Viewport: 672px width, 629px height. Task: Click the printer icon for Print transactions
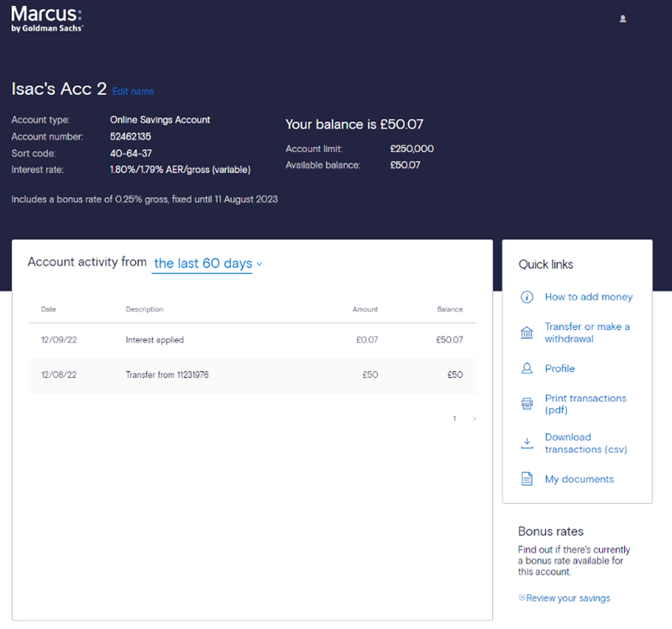pos(526,403)
